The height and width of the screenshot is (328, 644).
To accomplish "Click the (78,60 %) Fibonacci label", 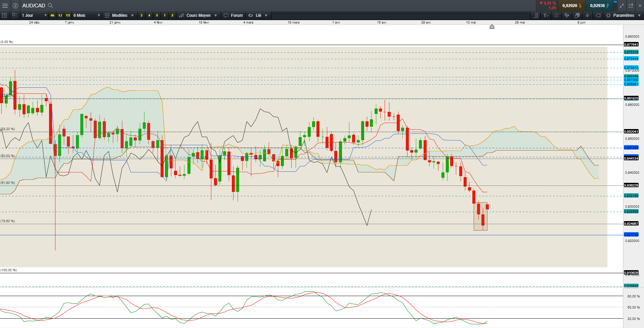I will (8, 221).
